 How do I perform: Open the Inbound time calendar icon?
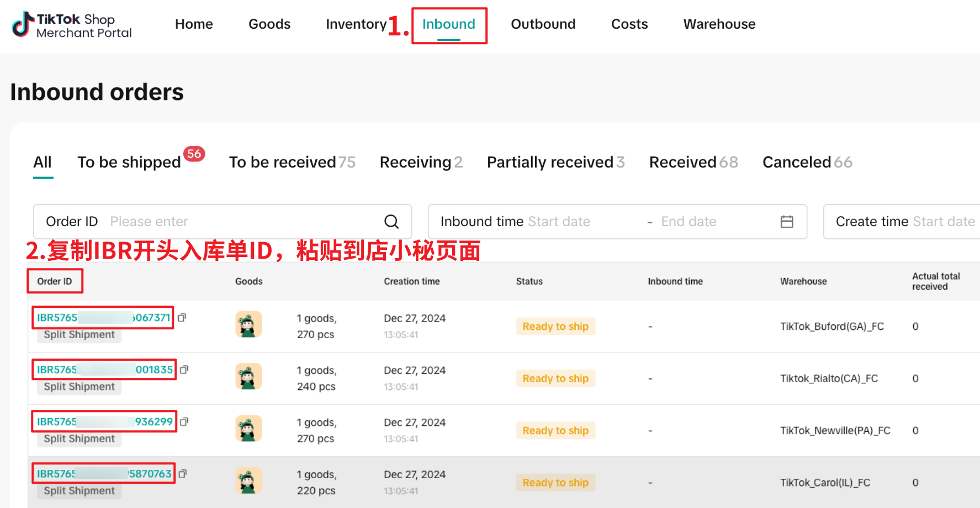787,222
